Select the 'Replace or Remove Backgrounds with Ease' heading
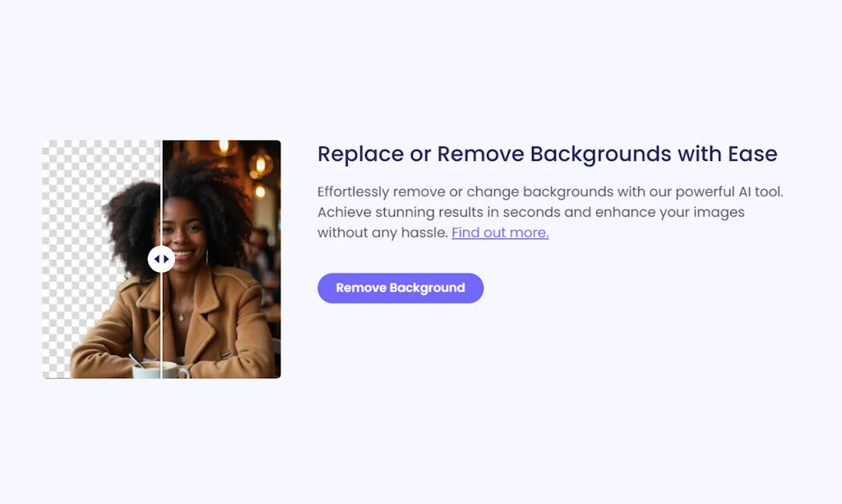The image size is (842, 504). [x=547, y=154]
